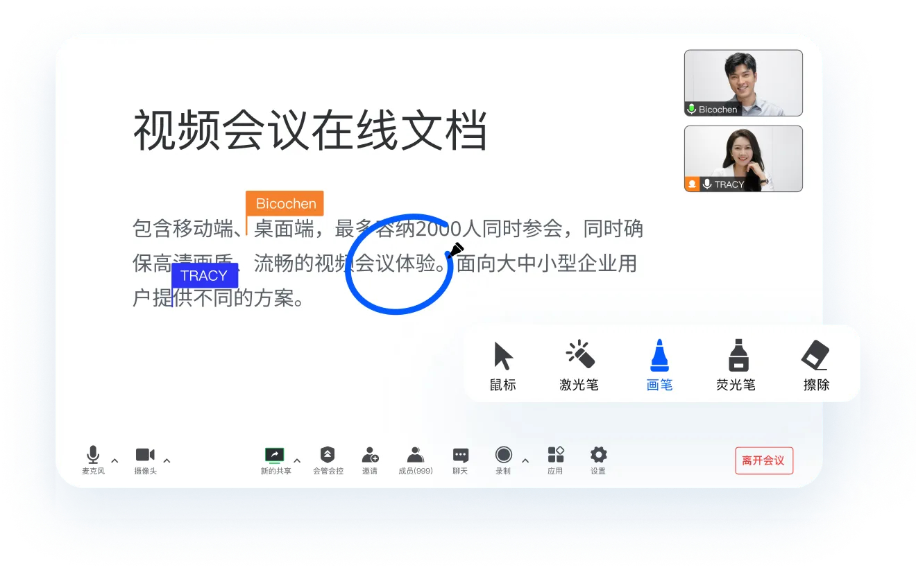This screenshot has height=588, width=916.
Task: Open the camera selection chevron
Action: click(x=167, y=460)
